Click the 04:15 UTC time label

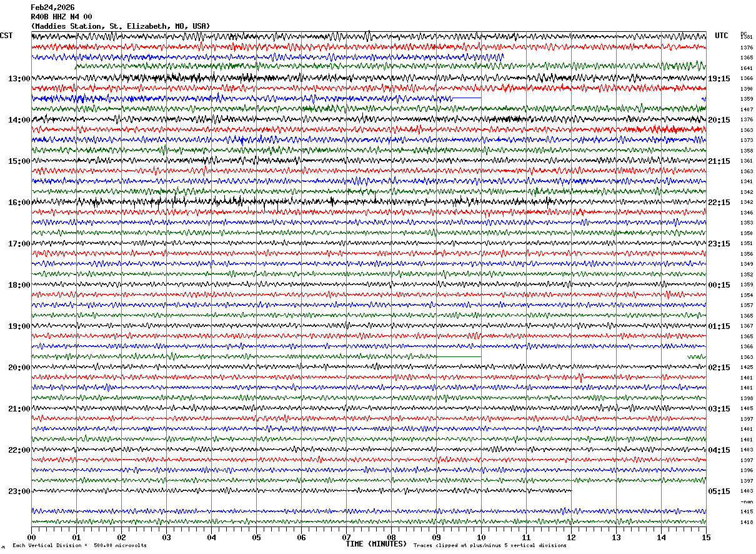(x=719, y=450)
